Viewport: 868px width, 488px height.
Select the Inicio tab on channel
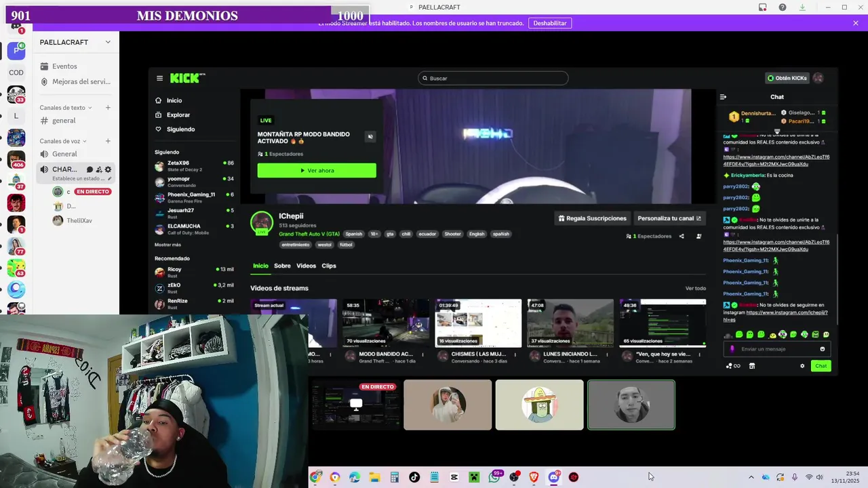point(260,266)
